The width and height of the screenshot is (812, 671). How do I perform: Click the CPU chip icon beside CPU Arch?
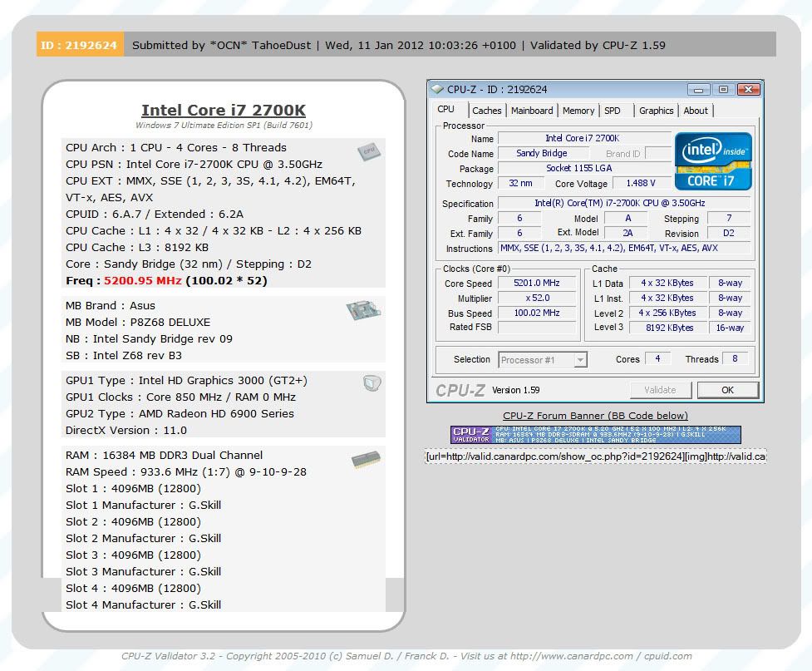point(369,151)
